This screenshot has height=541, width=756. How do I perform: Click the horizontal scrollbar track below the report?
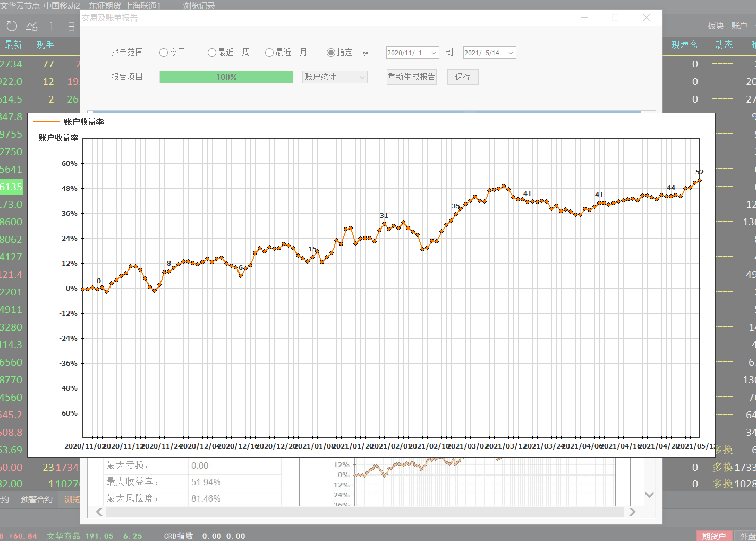point(364,512)
